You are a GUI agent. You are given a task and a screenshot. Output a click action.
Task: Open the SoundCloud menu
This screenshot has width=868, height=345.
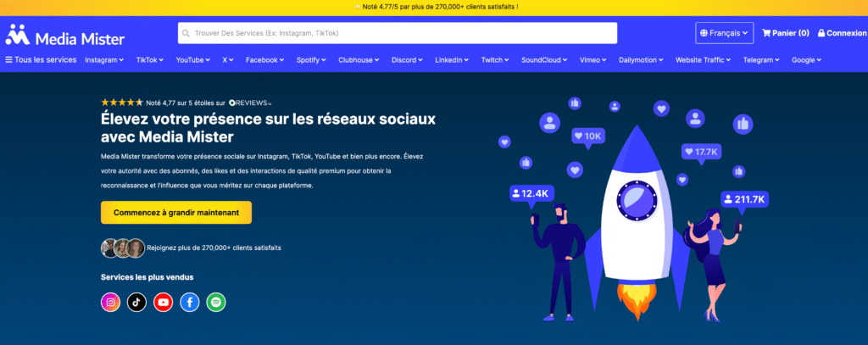point(544,60)
